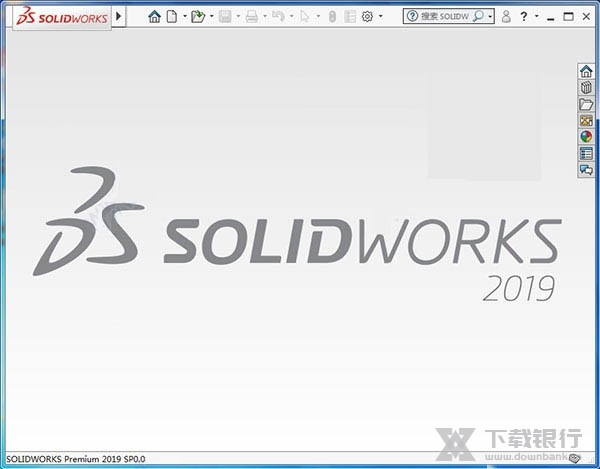Click the Select cursor tool
This screenshot has height=469, width=600.
click(x=305, y=16)
